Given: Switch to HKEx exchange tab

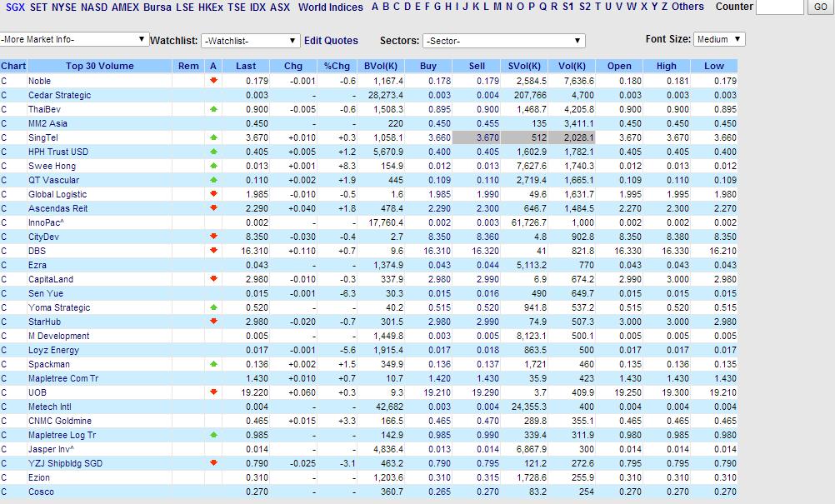Looking at the screenshot, I should (x=210, y=7).
